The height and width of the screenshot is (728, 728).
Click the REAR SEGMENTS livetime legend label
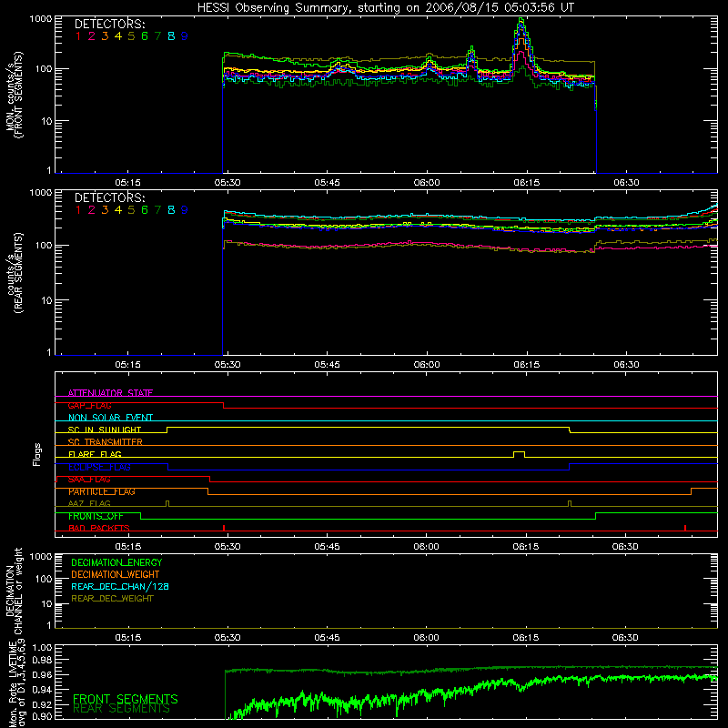tap(121, 709)
